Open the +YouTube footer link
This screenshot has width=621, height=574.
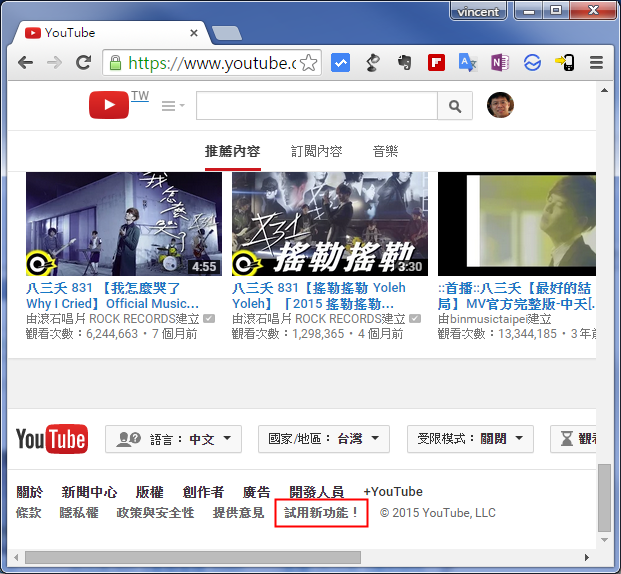coord(393,492)
